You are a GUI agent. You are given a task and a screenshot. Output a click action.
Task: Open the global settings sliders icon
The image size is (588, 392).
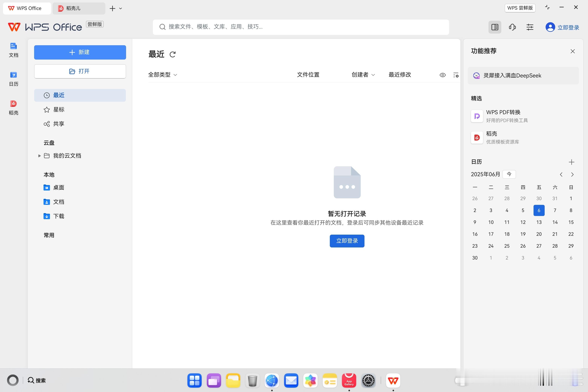(530, 27)
